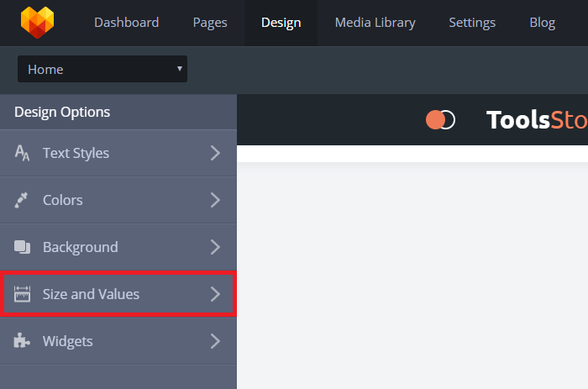This screenshot has width=588, height=389.
Task: Expand the Background chevron arrow
Action: (215, 247)
